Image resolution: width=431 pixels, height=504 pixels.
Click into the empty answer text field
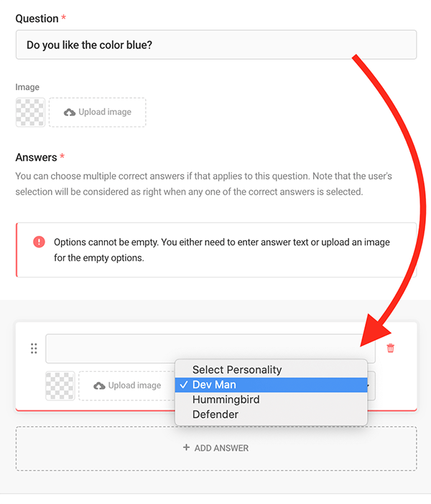coord(210,349)
